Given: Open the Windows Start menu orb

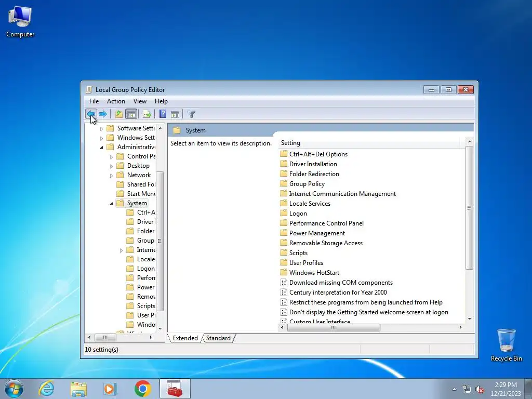Looking at the screenshot, I should (14, 389).
